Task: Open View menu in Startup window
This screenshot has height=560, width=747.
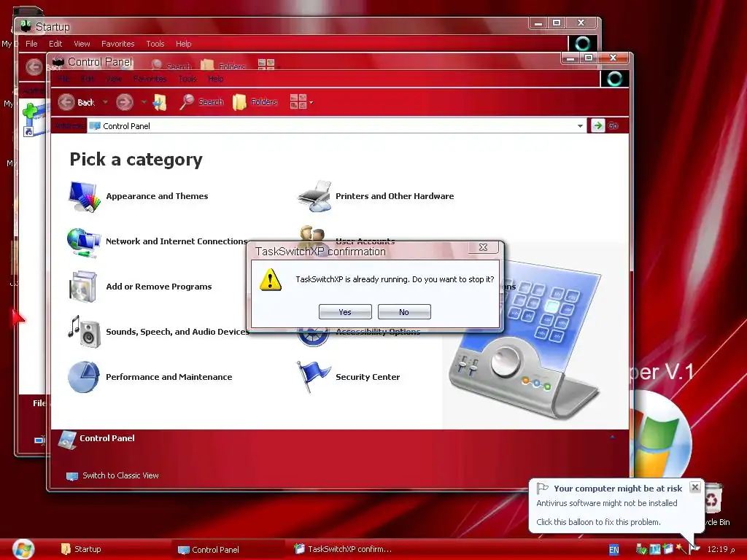Action: click(82, 44)
